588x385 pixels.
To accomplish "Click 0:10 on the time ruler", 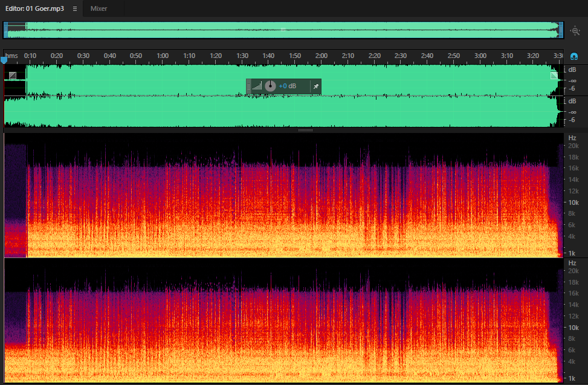I will click(x=30, y=56).
